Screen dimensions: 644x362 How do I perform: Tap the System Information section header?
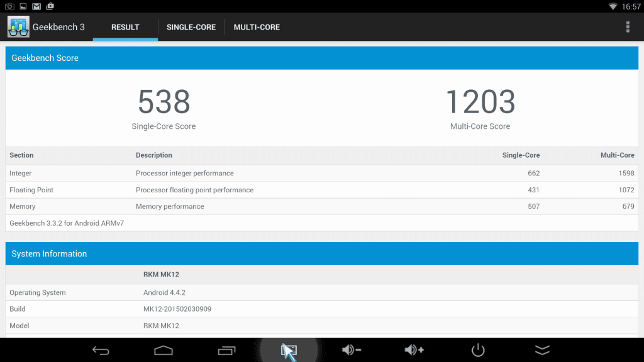tap(322, 254)
